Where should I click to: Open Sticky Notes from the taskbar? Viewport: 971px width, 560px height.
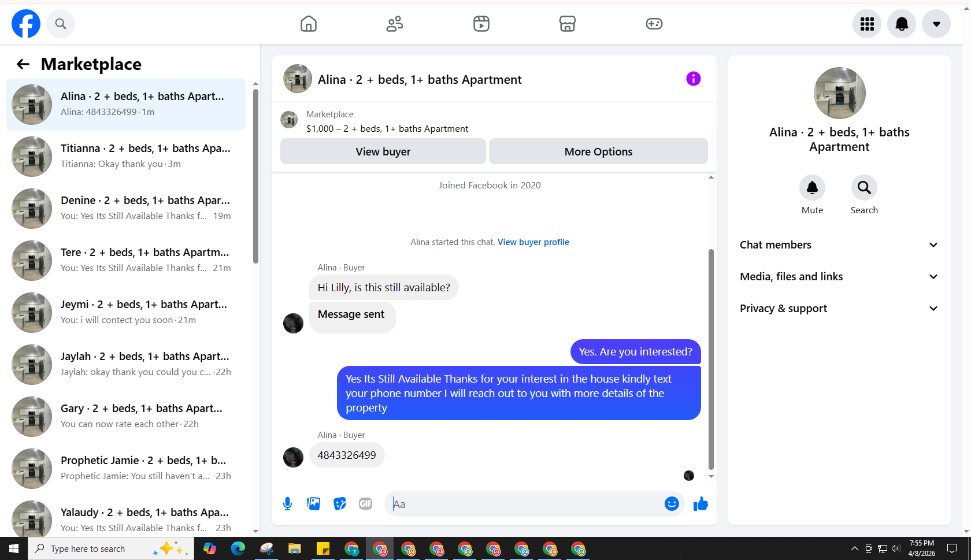pyautogui.click(x=323, y=548)
